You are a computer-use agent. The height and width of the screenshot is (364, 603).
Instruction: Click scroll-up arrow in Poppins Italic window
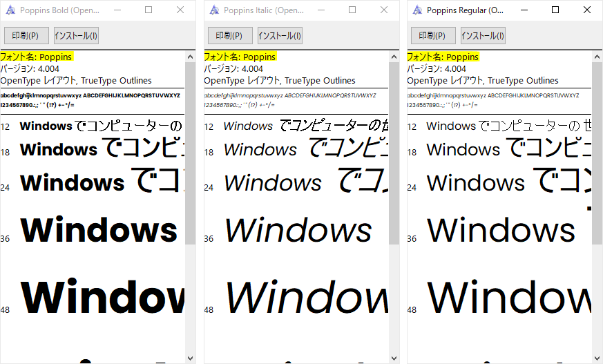(394, 57)
